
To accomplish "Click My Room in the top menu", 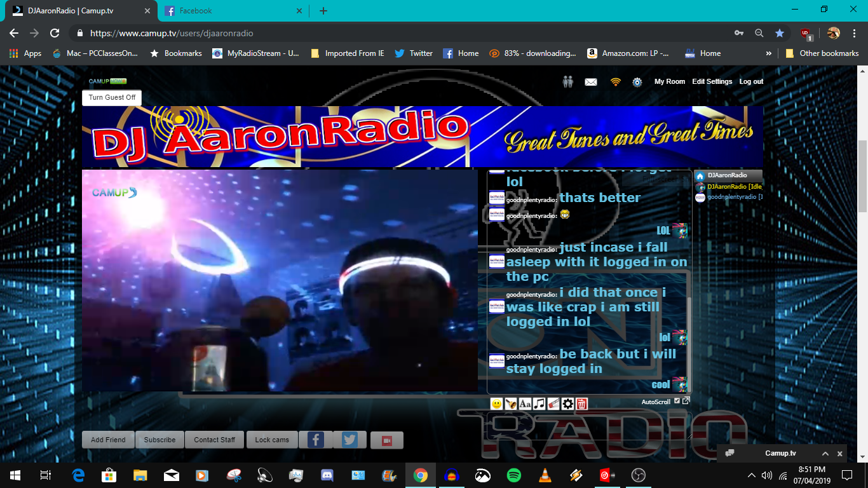I will [670, 81].
